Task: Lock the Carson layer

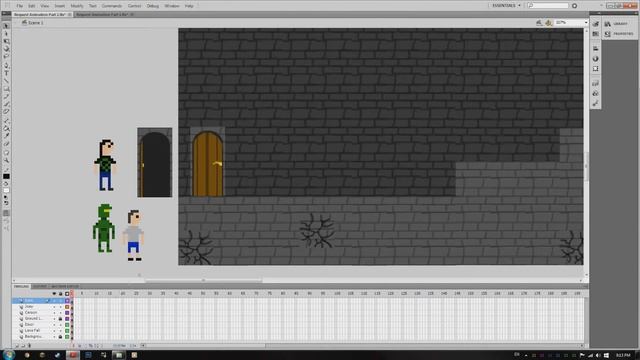Action: (60, 313)
